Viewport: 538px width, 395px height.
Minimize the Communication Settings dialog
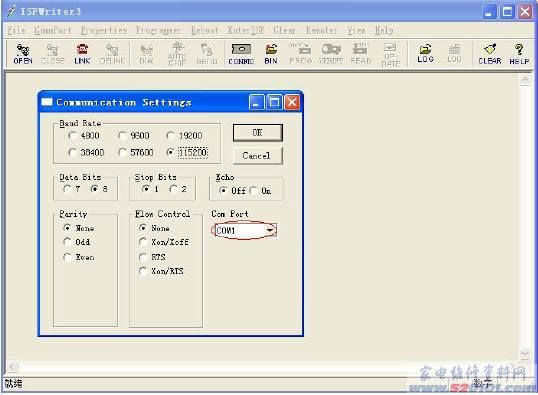pyautogui.click(x=257, y=102)
